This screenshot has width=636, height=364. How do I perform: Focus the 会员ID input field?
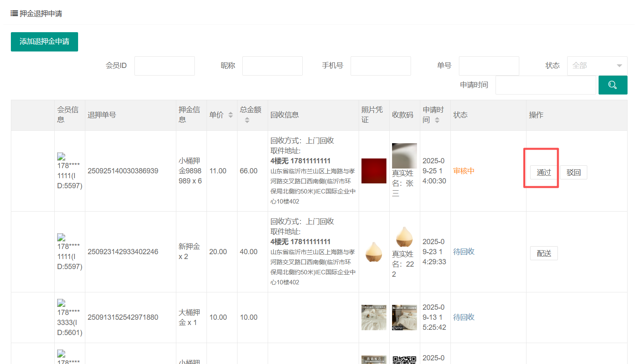point(164,66)
